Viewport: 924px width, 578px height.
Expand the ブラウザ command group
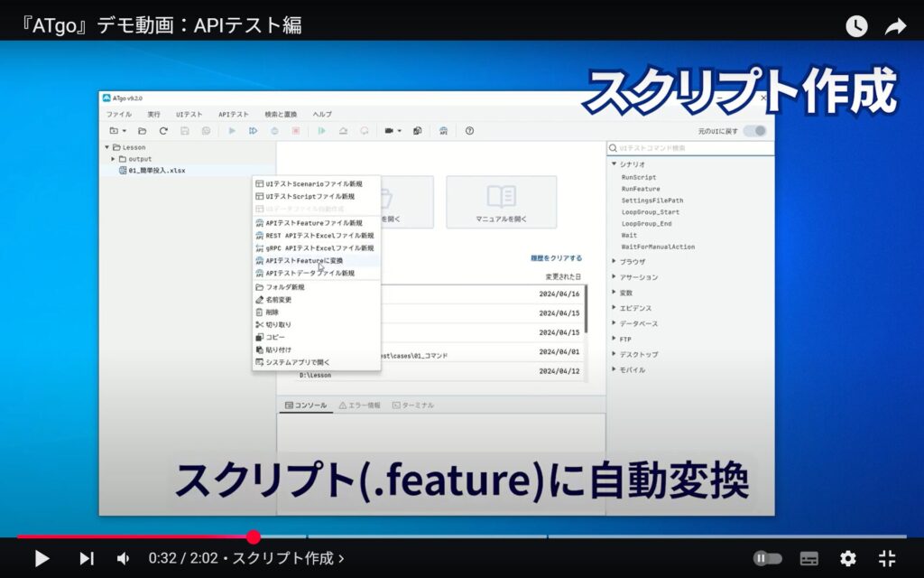(x=614, y=261)
